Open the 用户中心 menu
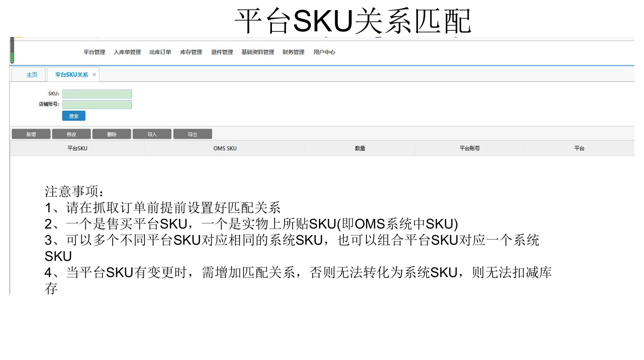 pos(324,52)
